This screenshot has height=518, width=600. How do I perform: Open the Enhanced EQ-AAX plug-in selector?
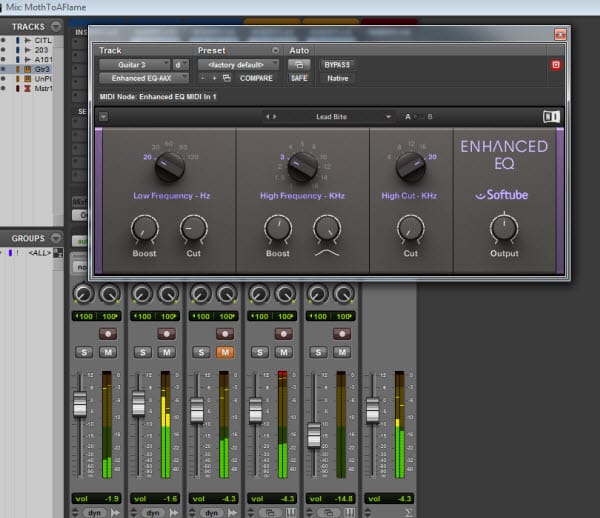click(144, 78)
